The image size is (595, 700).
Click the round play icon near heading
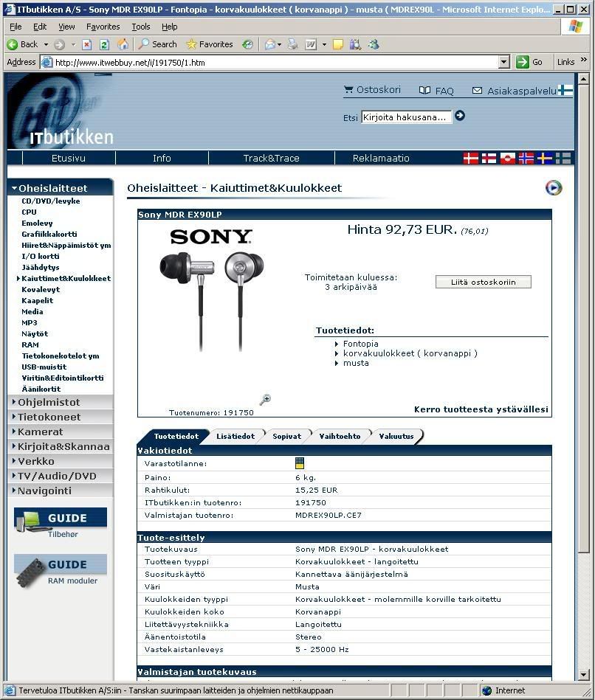pos(554,188)
